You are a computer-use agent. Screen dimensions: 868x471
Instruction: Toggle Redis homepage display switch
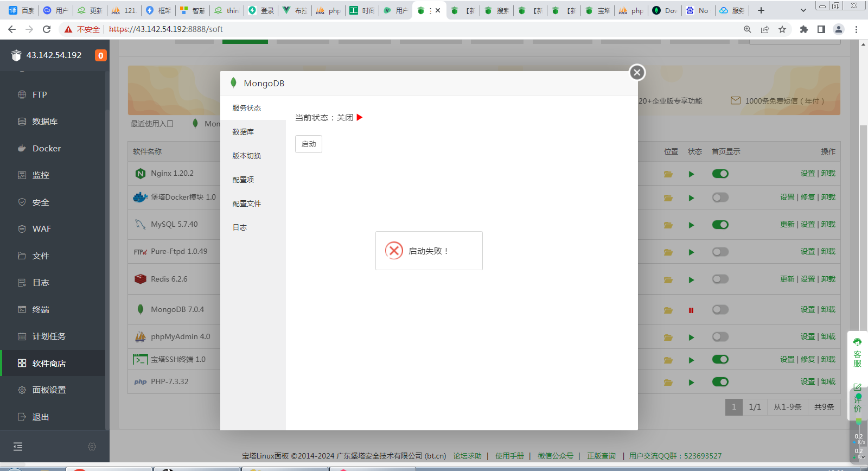coord(720,279)
